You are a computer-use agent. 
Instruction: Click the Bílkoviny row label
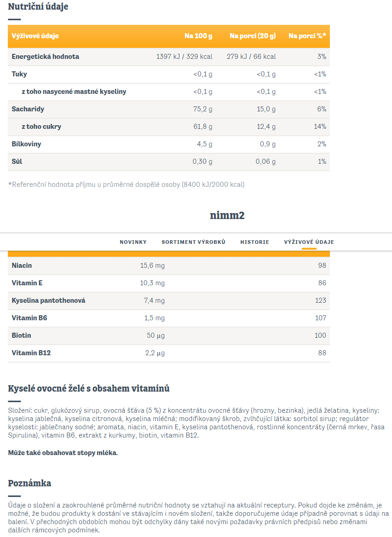pos(26,144)
